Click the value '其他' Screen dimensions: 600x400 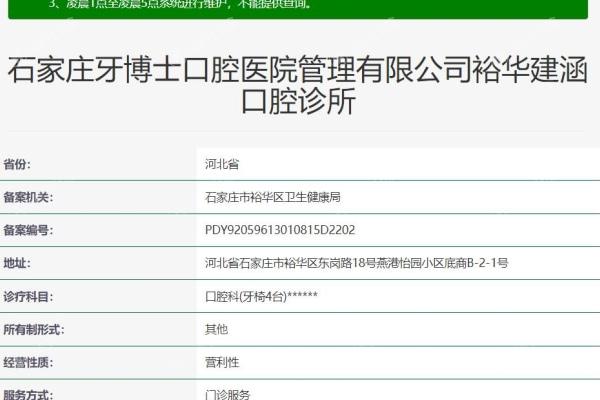(216, 329)
